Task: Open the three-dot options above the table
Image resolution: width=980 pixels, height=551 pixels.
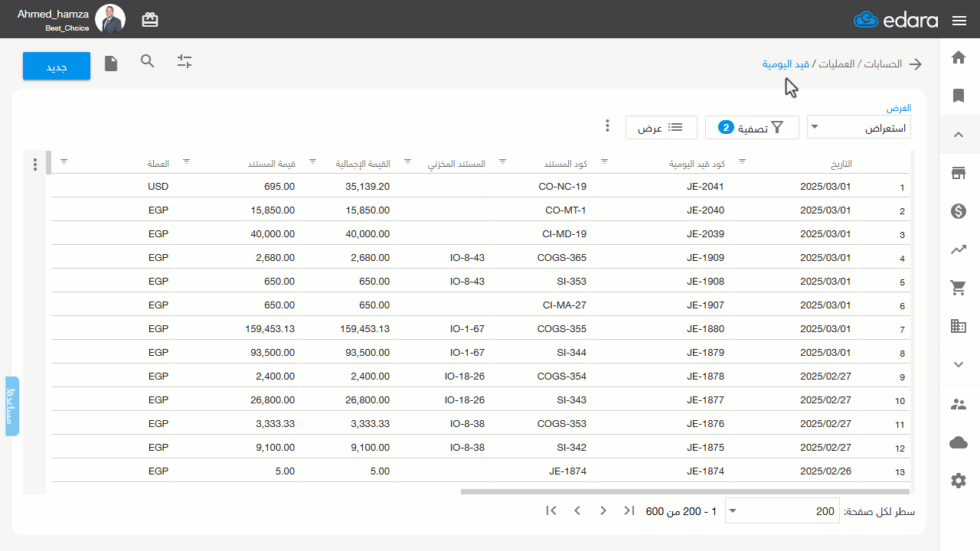Action: [x=607, y=126]
